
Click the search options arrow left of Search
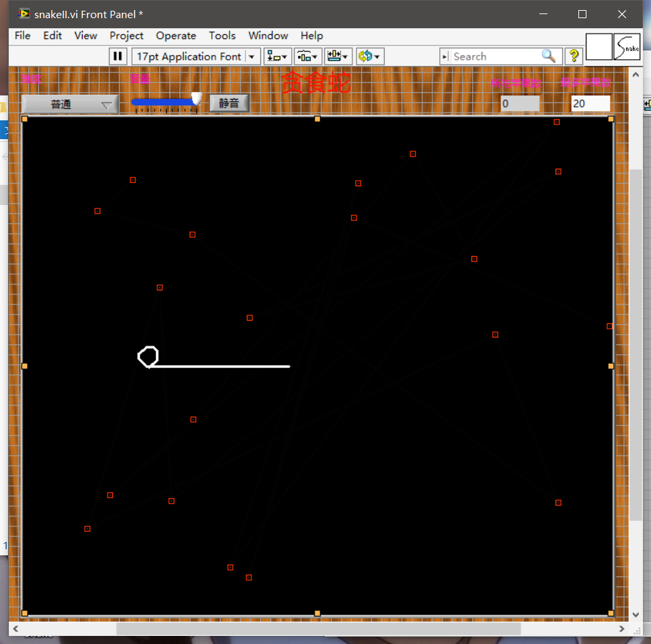pyautogui.click(x=445, y=56)
